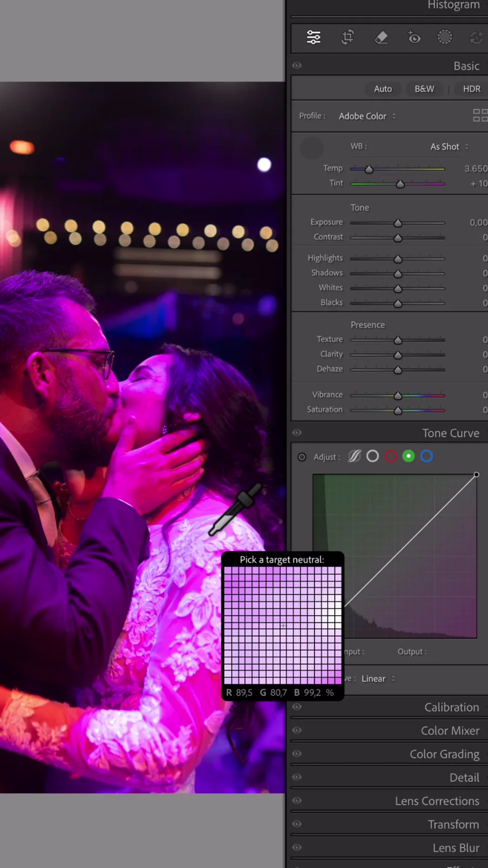This screenshot has width=488, height=868.
Task: Toggle Color Mixer panel visibility eye
Action: tap(297, 730)
